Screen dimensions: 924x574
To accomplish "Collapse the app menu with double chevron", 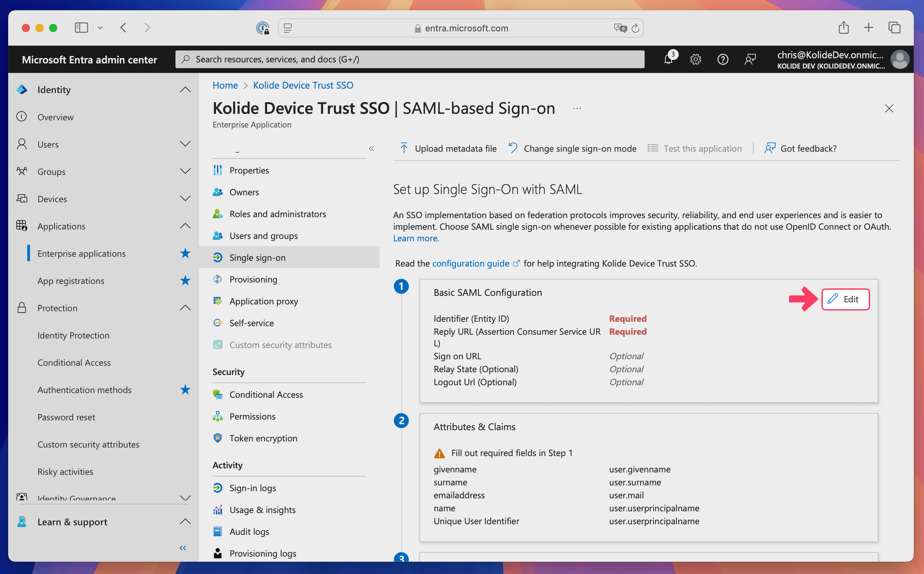I will coord(371,148).
